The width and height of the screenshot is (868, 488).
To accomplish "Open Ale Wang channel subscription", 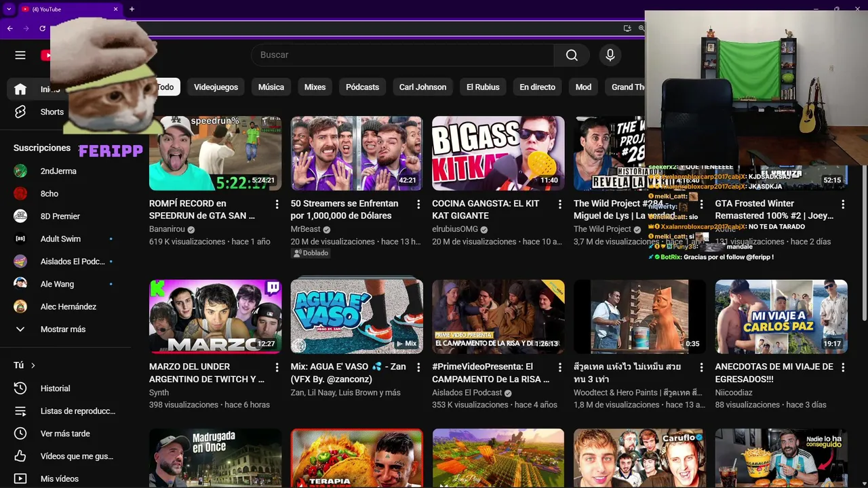I will pyautogui.click(x=57, y=284).
